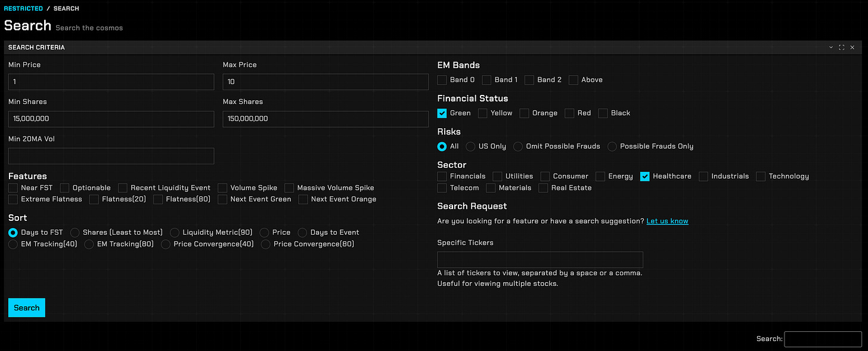Click the Specific Tickers input

click(x=540, y=260)
